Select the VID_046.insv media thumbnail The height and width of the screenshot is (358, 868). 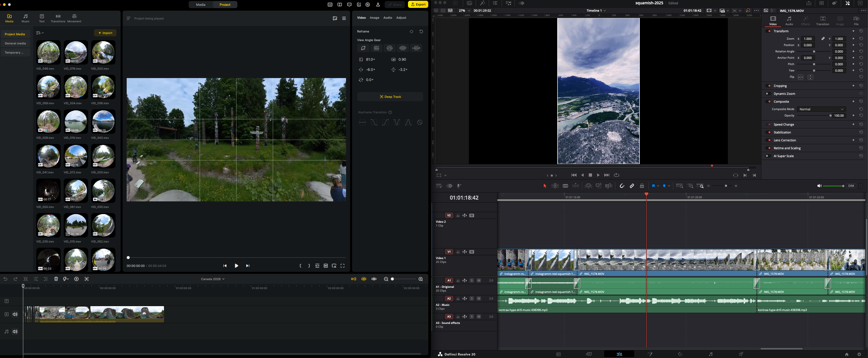tap(48, 52)
